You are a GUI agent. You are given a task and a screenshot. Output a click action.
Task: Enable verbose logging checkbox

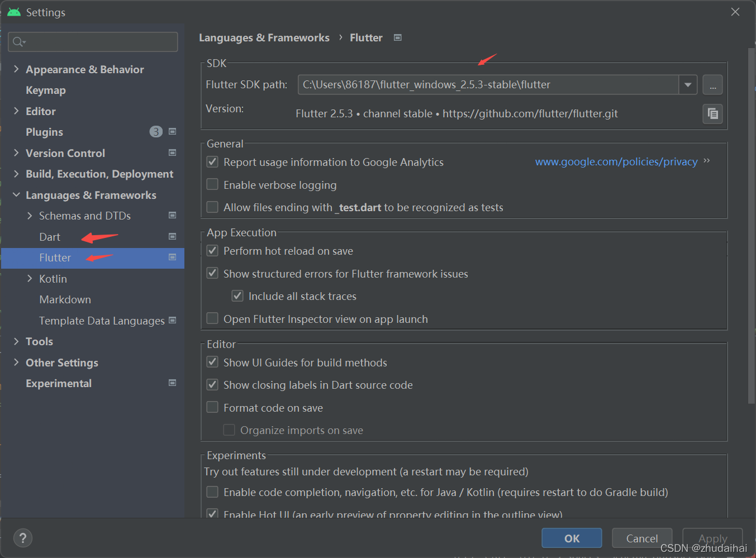click(212, 184)
